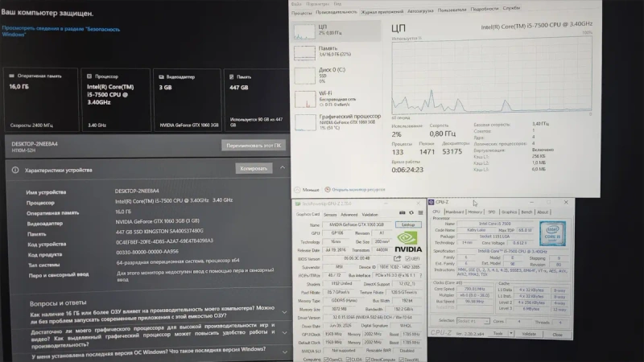Click the CPU usage graph in Task Manager

(492, 75)
